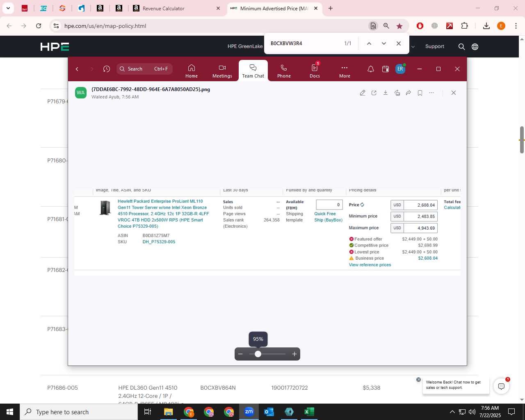525x420 pixels.
Task: Close the Revenue Calculator tab
Action: (218, 8)
